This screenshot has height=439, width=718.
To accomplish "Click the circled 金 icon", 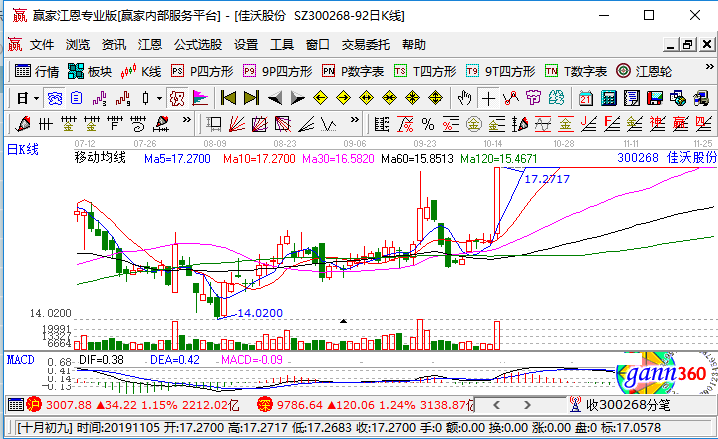I will [473, 124].
